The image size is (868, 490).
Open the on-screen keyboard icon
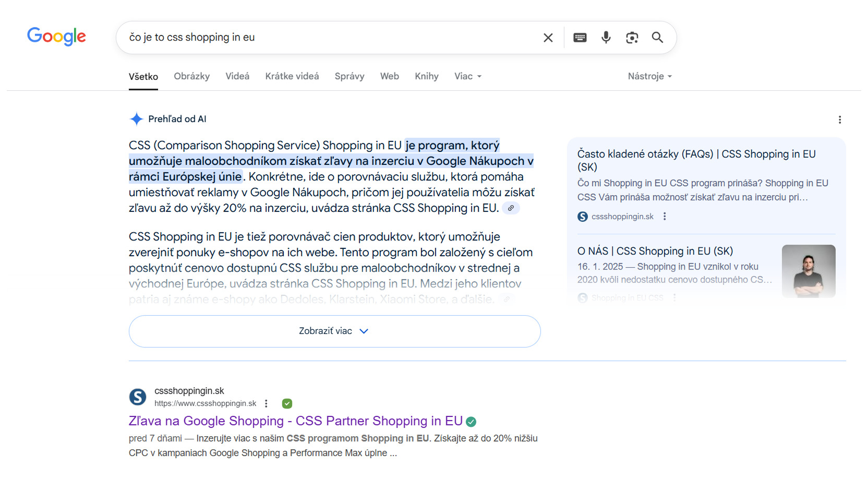pyautogui.click(x=580, y=38)
